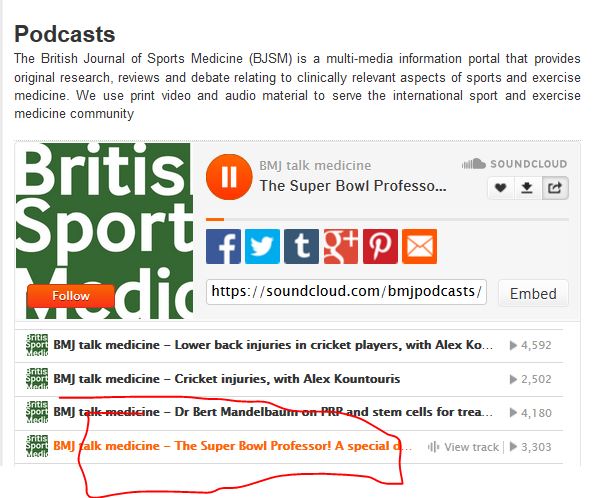Share the track via email icon

(x=419, y=246)
